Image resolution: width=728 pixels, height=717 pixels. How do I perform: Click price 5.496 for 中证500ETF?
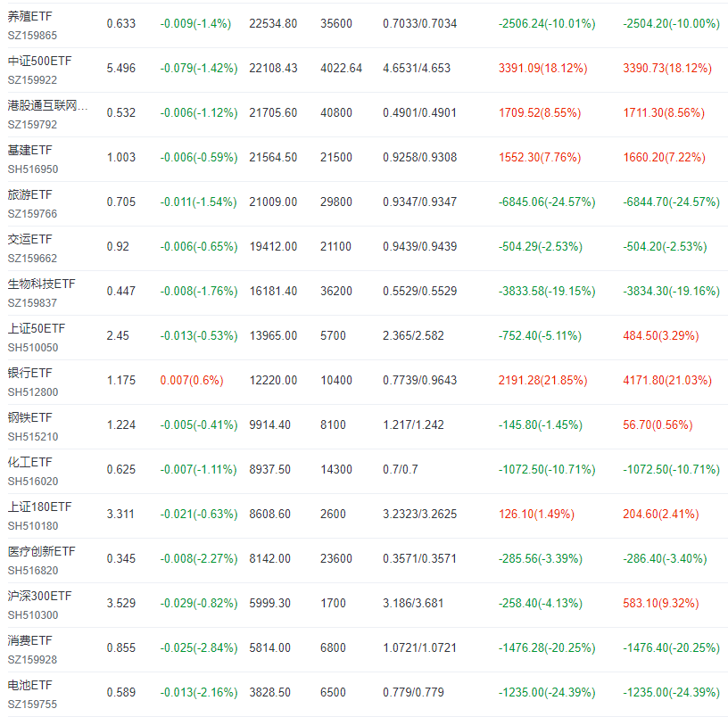(121, 68)
